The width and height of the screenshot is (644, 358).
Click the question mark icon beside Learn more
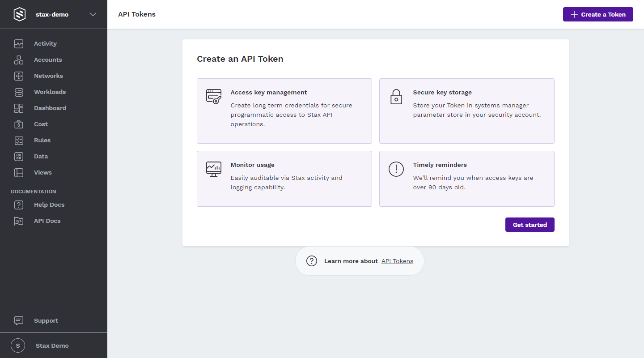click(x=312, y=261)
